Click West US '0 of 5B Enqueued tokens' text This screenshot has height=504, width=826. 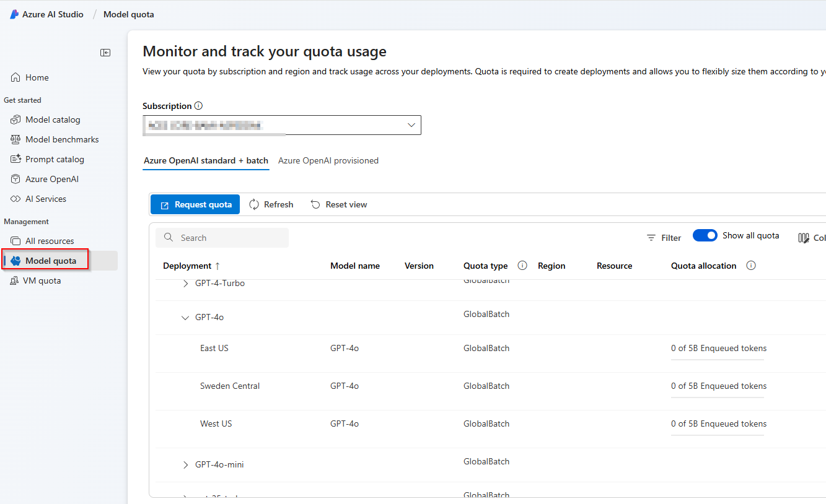[x=719, y=424]
